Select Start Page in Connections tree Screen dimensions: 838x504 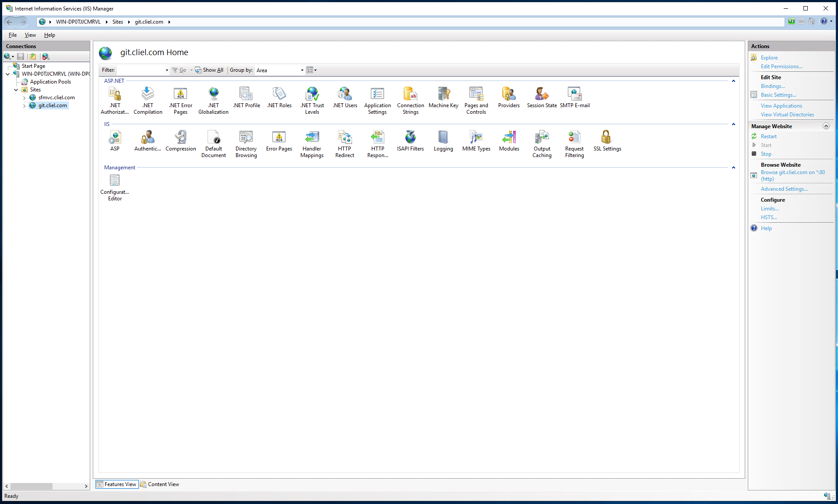click(33, 66)
